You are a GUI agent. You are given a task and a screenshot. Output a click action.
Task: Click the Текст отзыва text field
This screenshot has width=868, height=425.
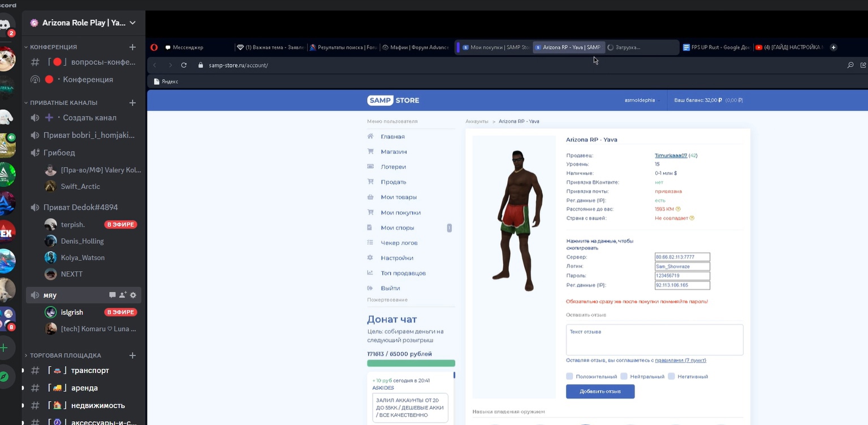(654, 340)
